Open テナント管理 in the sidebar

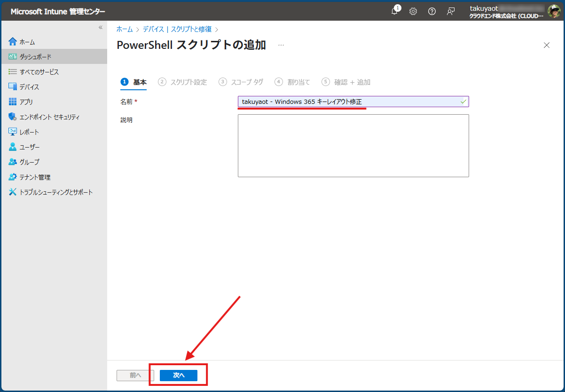(54, 177)
